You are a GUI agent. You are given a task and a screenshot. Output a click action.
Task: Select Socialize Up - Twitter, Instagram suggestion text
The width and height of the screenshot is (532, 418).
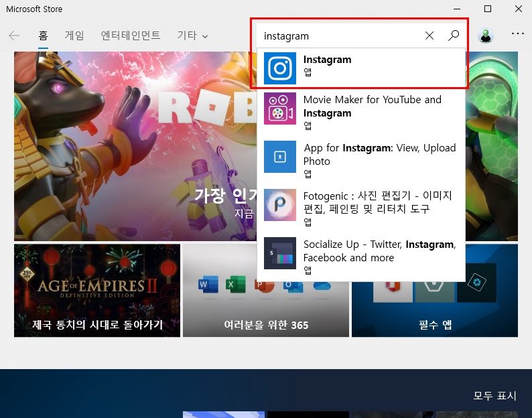coord(380,251)
